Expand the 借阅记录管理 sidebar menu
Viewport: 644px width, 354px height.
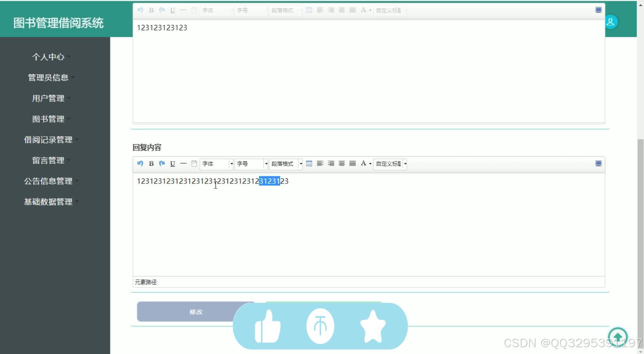pyautogui.click(x=51, y=140)
